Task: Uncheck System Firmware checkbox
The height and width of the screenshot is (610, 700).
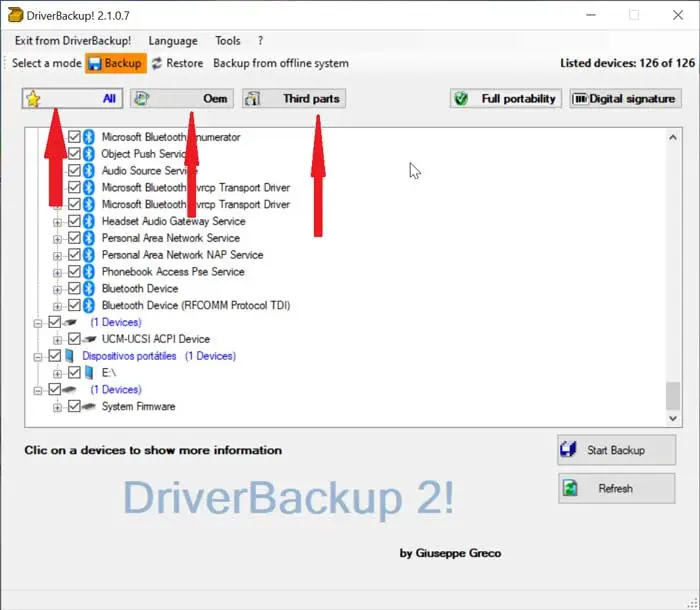Action: pyautogui.click(x=74, y=406)
